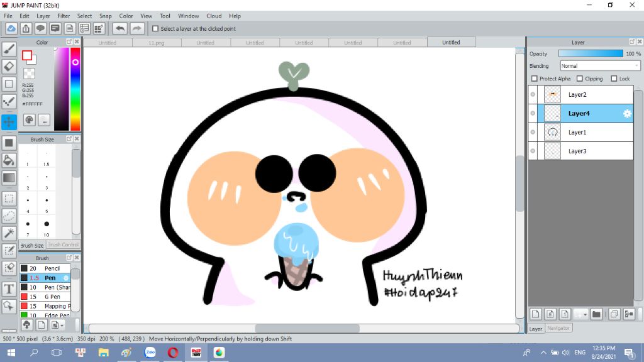Hide Layer1 with its visibility toggle
Viewport: 644px width, 362px height.
[x=533, y=132]
